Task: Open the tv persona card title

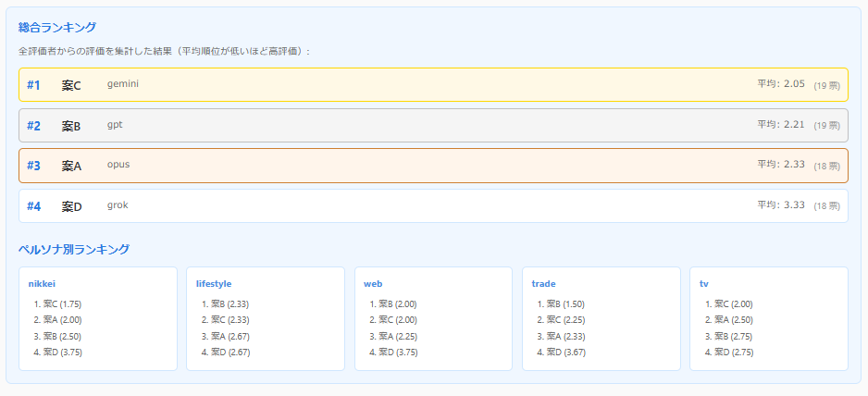Action: click(704, 284)
